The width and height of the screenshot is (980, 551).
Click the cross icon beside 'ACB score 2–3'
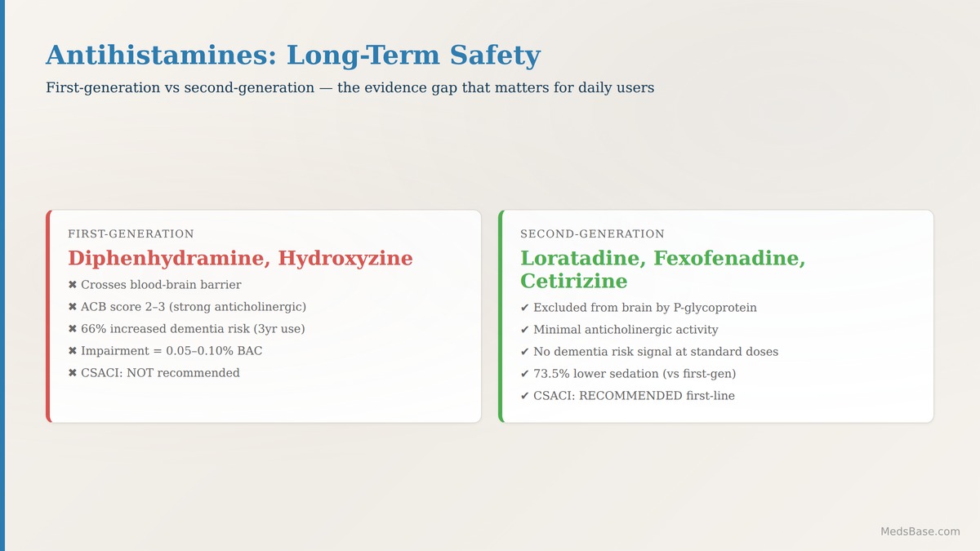click(x=73, y=307)
